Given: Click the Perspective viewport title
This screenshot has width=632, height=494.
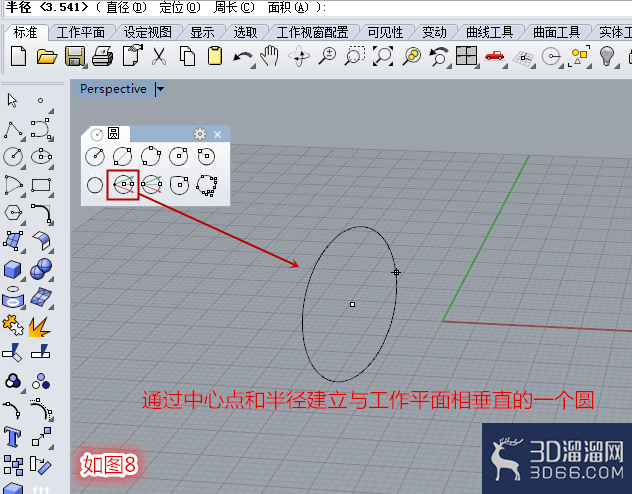Looking at the screenshot, I should pyautogui.click(x=113, y=89).
